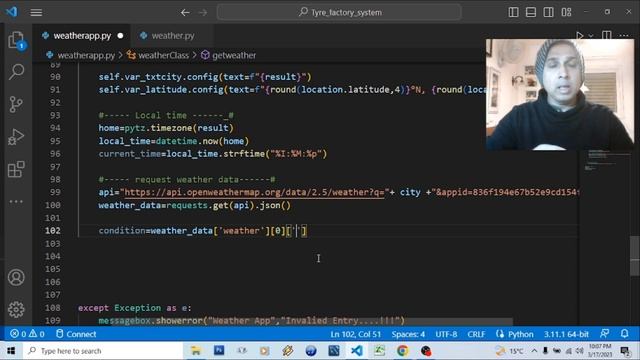640x360 pixels.
Task: Open File Explorer from the taskbar
Action: click(196, 351)
